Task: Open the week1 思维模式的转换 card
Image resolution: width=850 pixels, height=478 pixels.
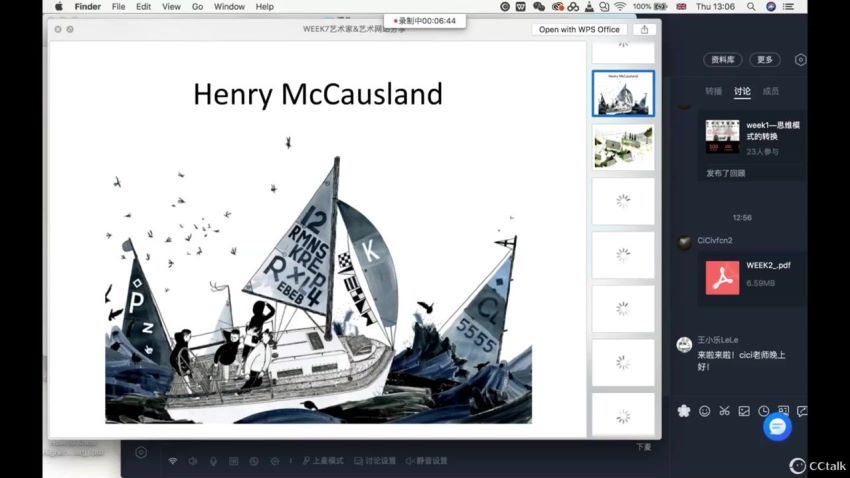Action: pos(752,138)
